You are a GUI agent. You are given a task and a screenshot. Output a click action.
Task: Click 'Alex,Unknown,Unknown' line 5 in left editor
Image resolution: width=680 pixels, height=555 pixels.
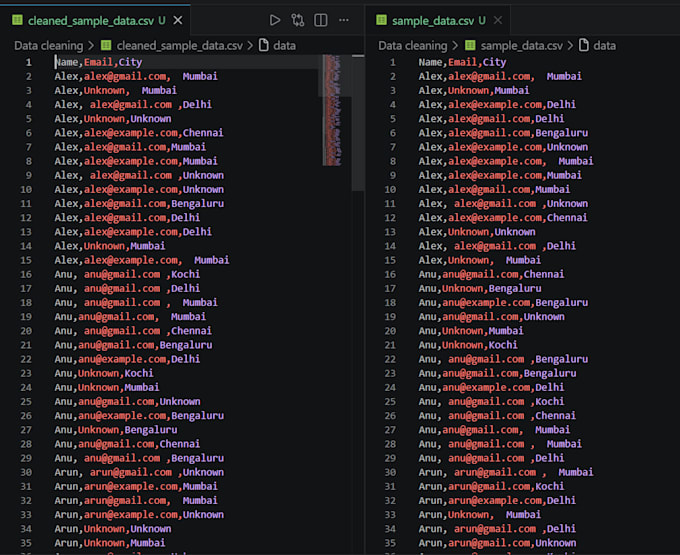point(113,119)
